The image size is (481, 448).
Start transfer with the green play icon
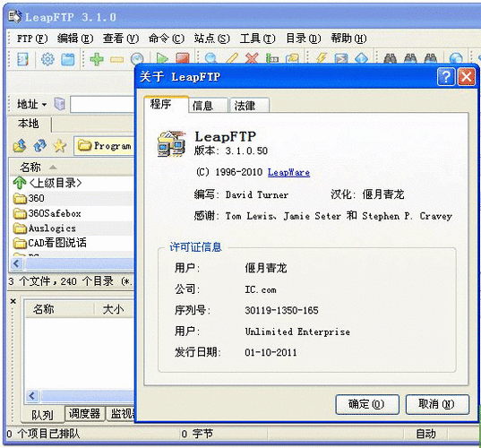pyautogui.click(x=162, y=57)
